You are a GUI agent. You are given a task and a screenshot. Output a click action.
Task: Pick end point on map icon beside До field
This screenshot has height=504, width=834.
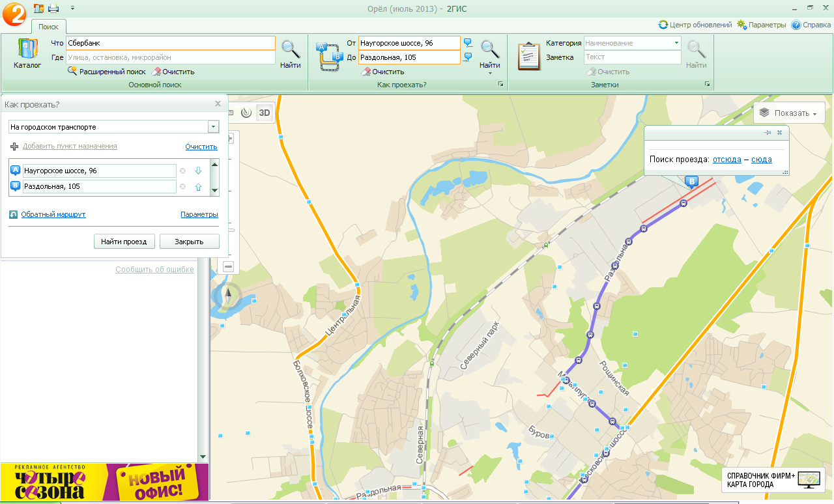[468, 57]
